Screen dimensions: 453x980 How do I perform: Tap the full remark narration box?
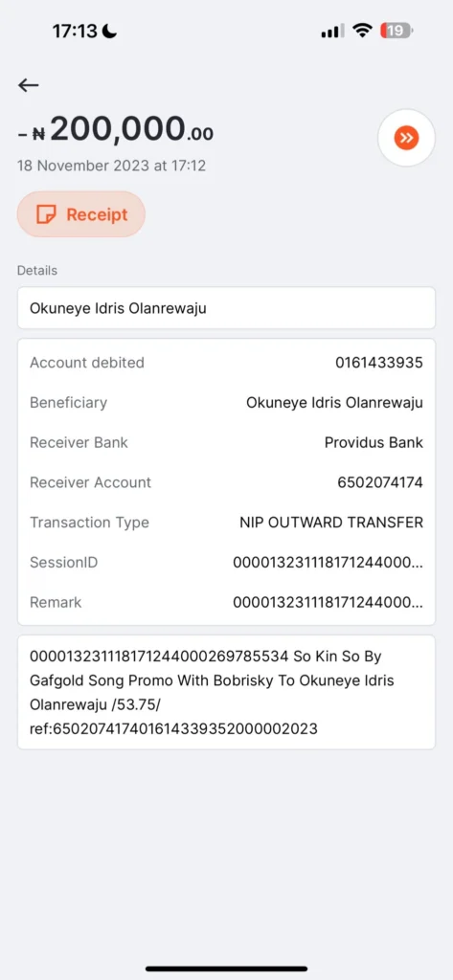[x=226, y=693]
